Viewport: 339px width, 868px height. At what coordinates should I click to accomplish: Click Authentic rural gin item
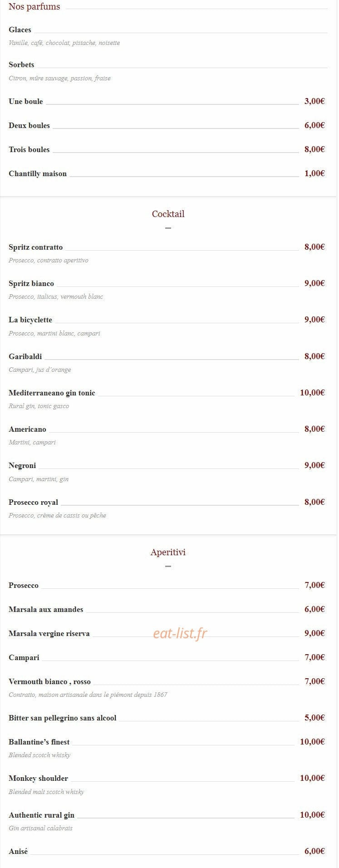coord(42,815)
